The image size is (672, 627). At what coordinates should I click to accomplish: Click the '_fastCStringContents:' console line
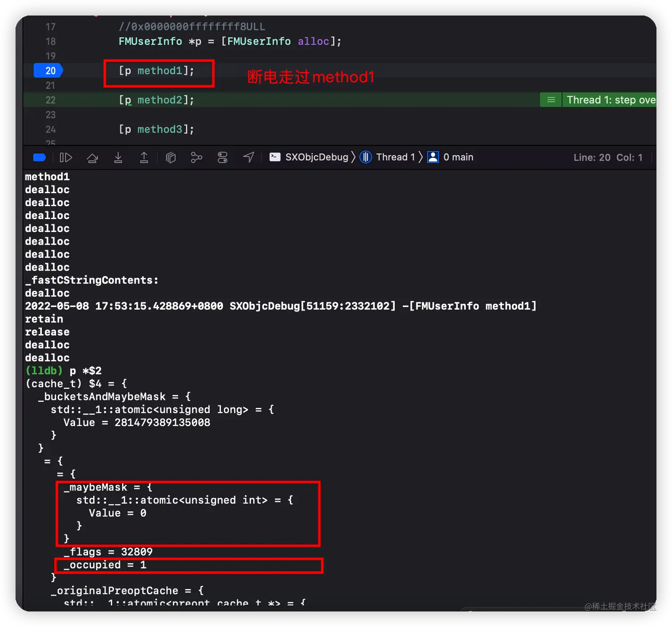(92, 280)
